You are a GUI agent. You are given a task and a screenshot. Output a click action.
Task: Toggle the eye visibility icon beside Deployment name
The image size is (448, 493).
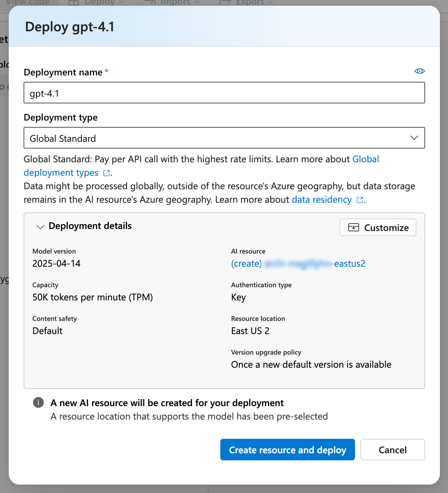tap(419, 71)
